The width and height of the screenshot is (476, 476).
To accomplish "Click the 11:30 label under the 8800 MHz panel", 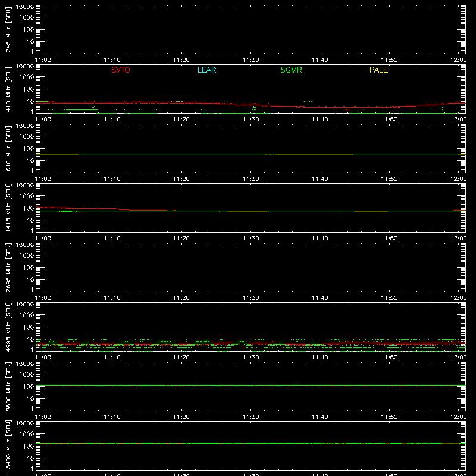I will coord(250,417).
